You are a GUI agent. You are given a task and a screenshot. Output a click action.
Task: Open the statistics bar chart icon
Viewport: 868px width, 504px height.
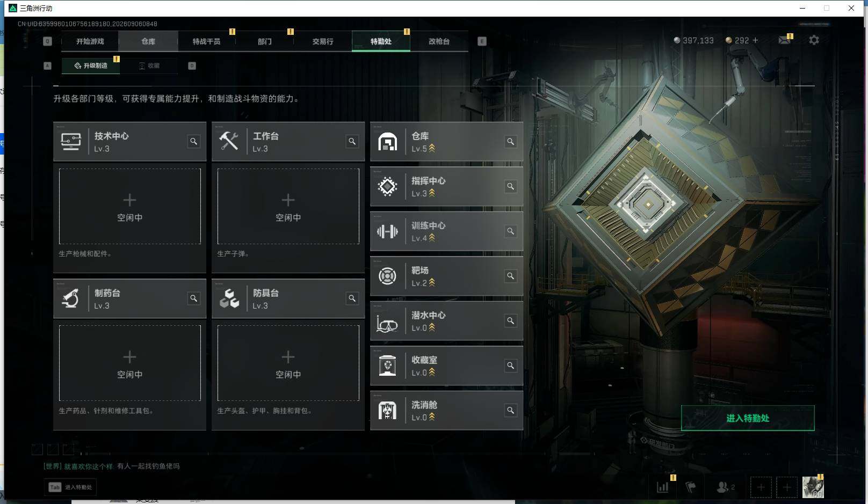(663, 487)
